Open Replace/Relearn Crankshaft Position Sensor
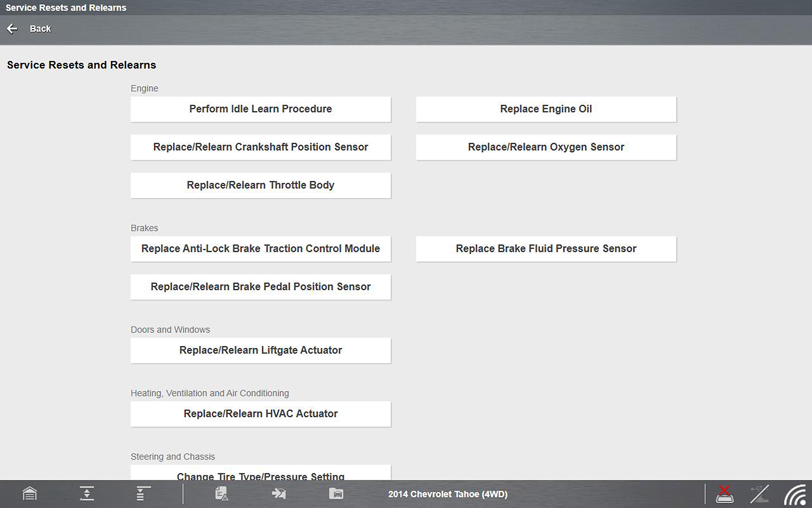This screenshot has width=812, height=508. [260, 147]
